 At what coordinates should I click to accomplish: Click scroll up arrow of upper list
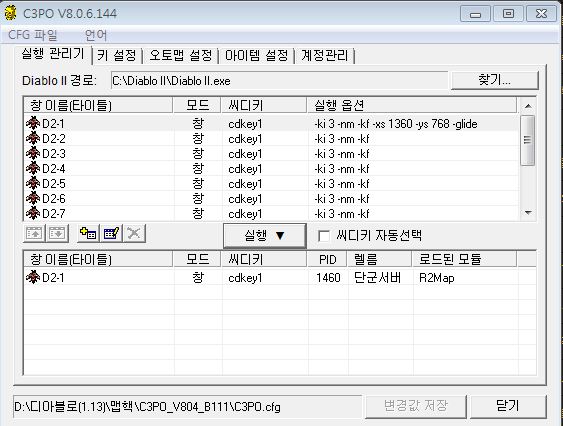528,106
